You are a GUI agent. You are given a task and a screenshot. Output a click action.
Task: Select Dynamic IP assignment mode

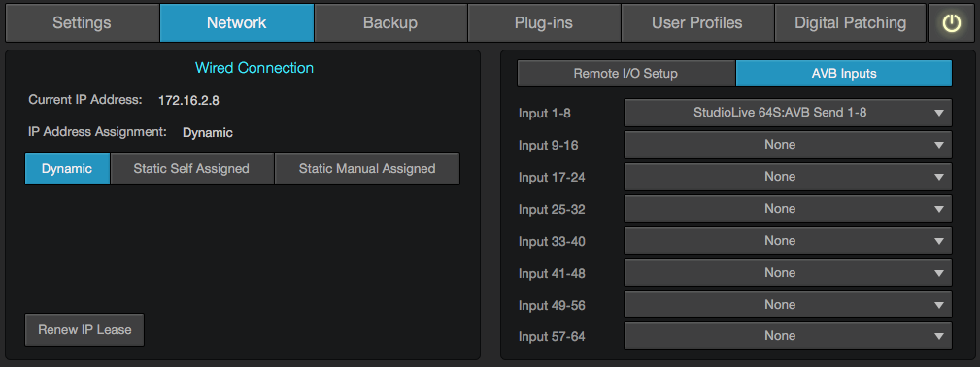(67, 169)
